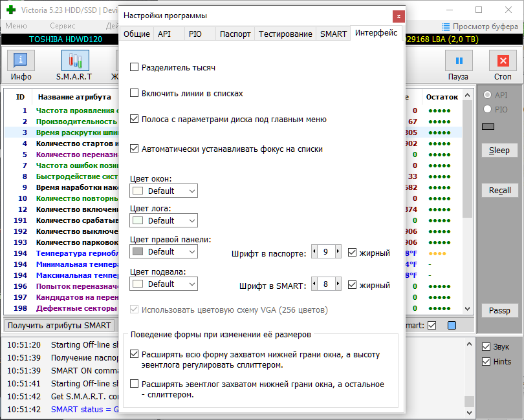524x420 pixels.
Task: Click SMART status log entry
Action: (x=63, y=409)
